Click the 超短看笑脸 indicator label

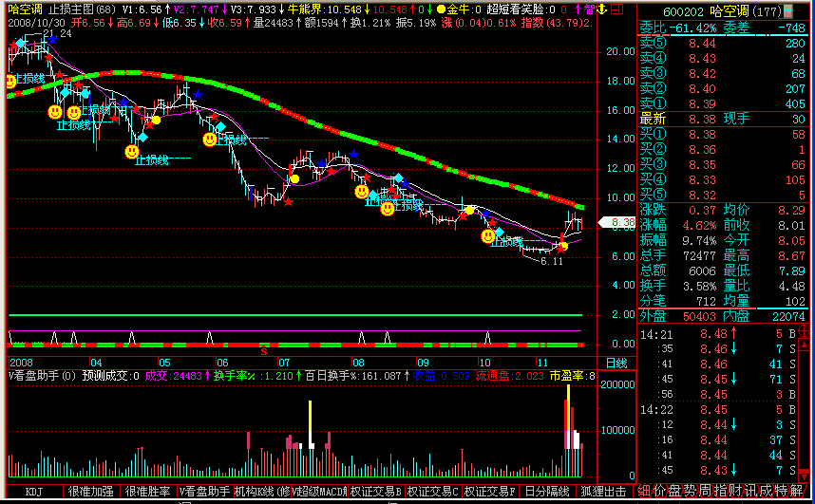515,9
